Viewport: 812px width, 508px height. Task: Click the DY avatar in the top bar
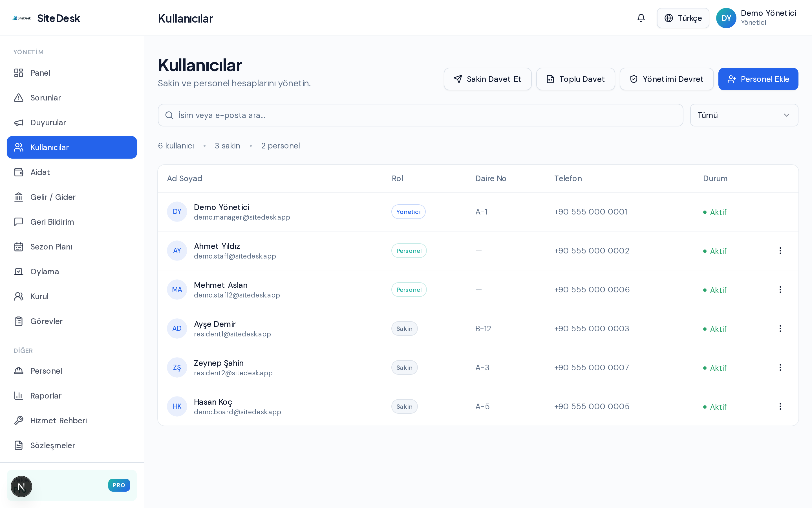(x=726, y=18)
